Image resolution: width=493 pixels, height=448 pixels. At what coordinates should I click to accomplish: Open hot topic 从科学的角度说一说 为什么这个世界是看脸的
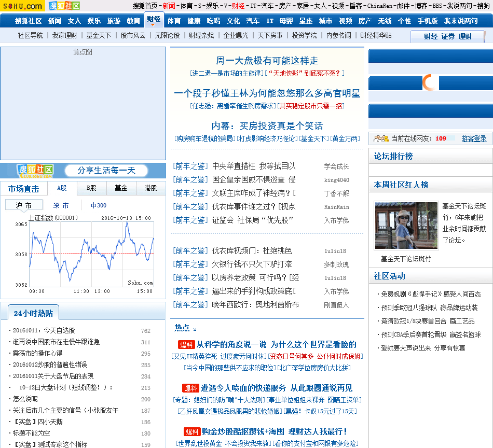pos(277,345)
